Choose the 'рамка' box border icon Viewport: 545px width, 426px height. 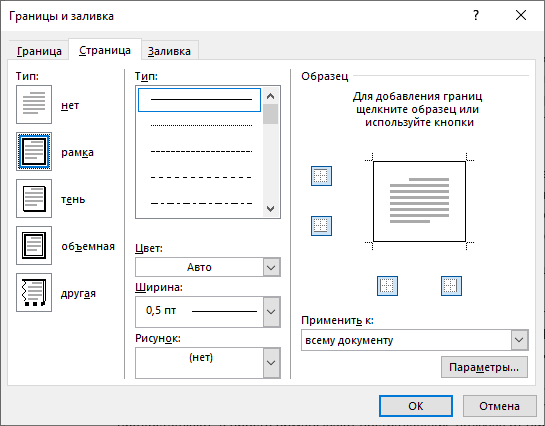click(x=34, y=151)
